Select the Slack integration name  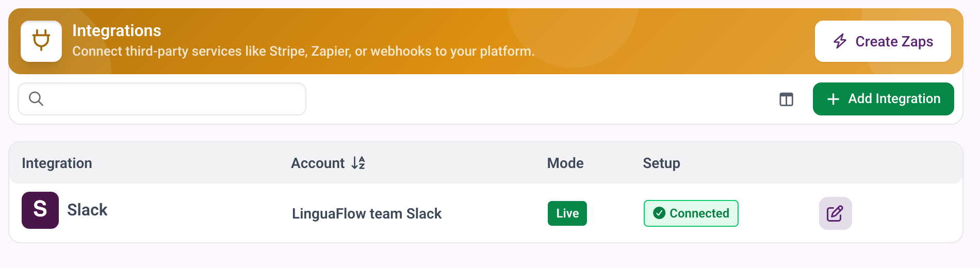pos(87,210)
